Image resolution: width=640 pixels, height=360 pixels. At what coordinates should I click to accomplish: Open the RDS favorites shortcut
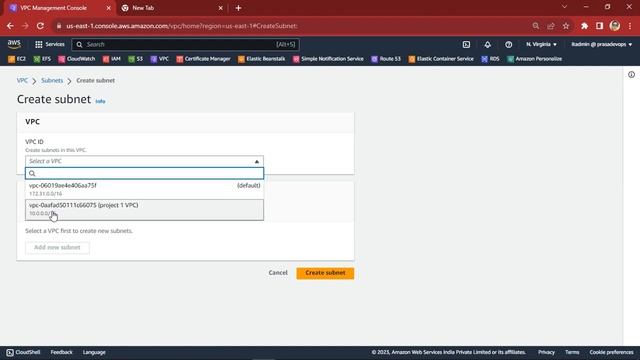(490, 59)
